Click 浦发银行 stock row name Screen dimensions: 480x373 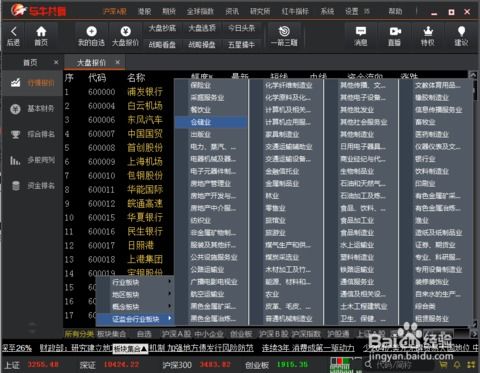point(145,92)
